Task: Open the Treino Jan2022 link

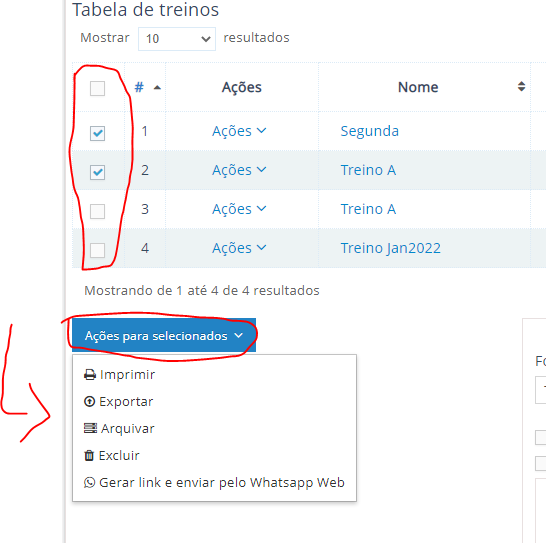Action: pyautogui.click(x=390, y=248)
